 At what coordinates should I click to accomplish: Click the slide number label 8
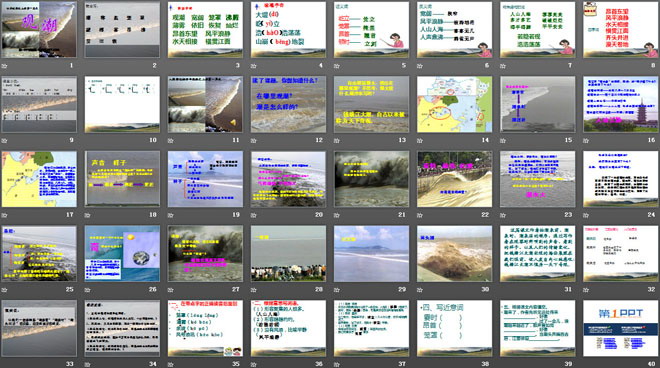(x=653, y=65)
